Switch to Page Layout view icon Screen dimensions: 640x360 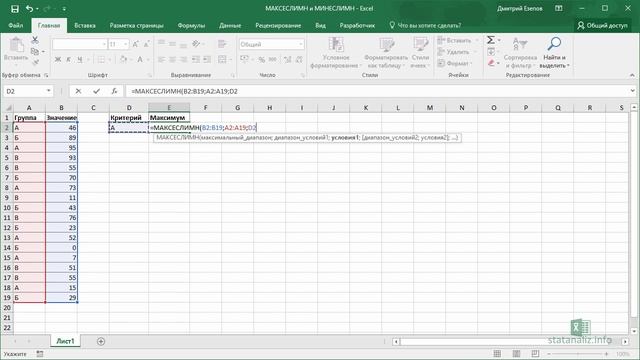tap(516, 353)
